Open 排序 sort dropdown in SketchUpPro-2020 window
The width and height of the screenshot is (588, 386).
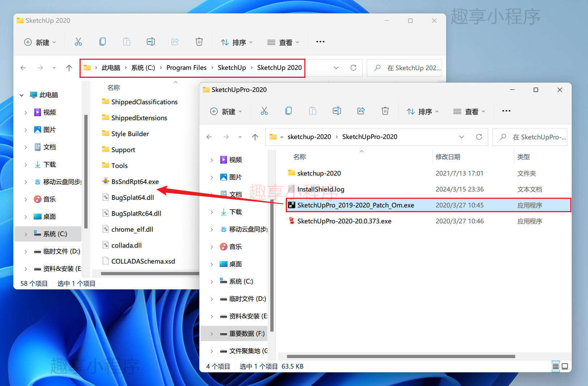click(423, 112)
